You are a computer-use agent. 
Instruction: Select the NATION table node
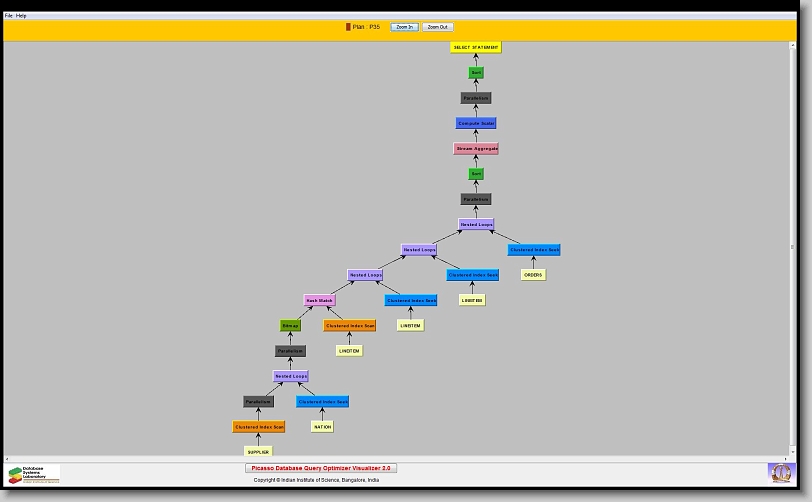(x=322, y=427)
